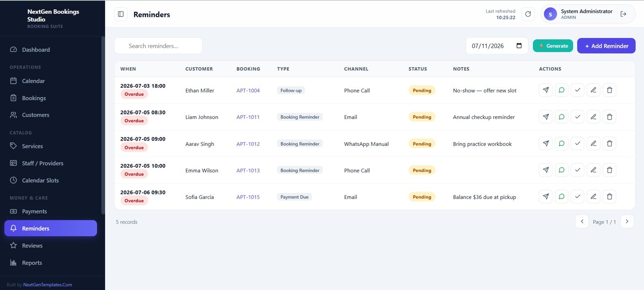Mark Emma Wilson reminder complete
The image size is (644, 290).
coord(578,170)
